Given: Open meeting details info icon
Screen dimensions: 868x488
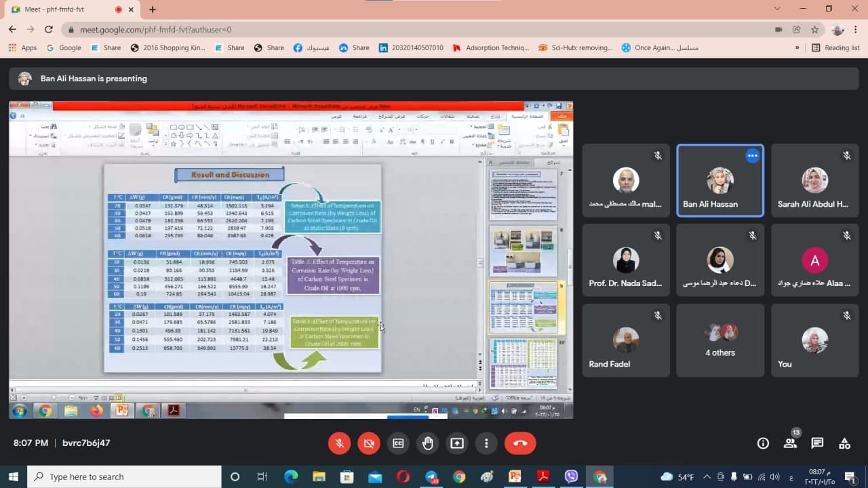Looking at the screenshot, I should [763, 443].
